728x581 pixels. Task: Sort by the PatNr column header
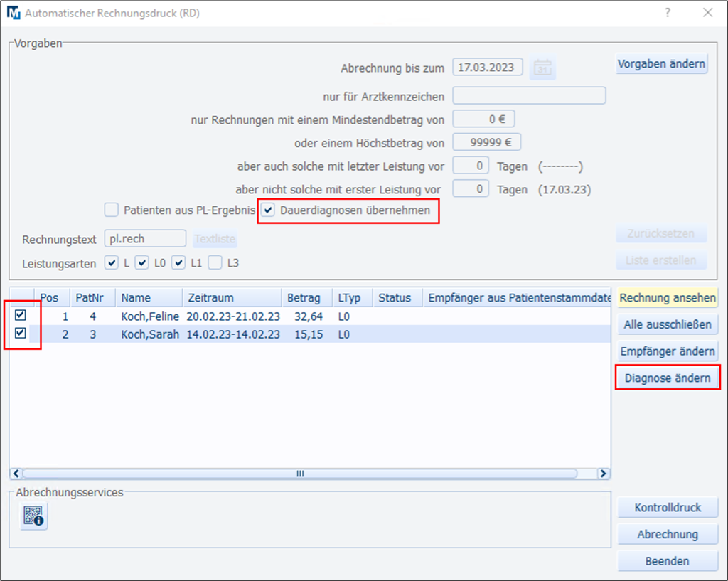[93, 298]
